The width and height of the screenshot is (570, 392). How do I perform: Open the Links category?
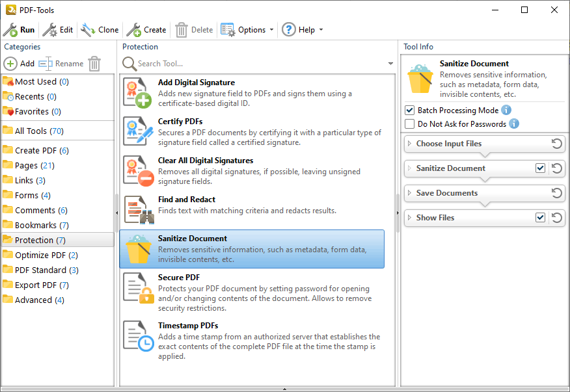tap(58, 180)
